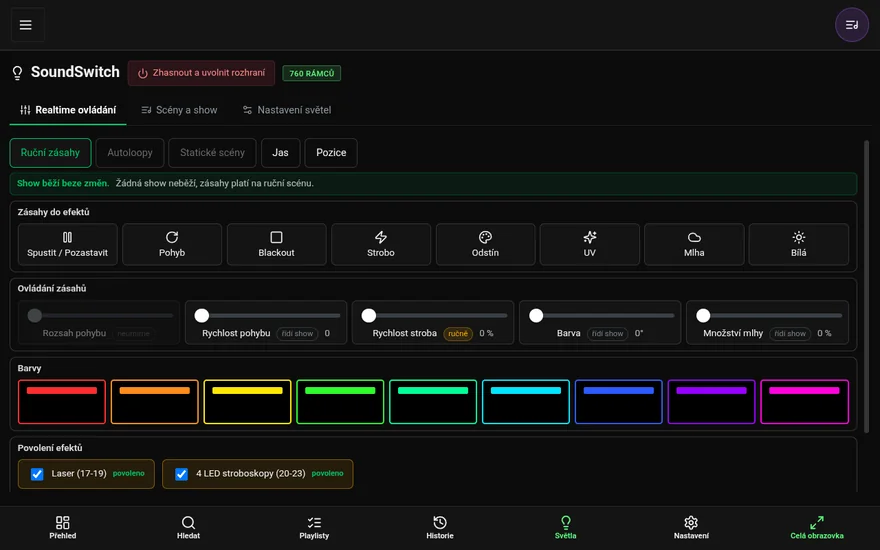Open Historie in bottom navigation
880x550 pixels.
440,528
